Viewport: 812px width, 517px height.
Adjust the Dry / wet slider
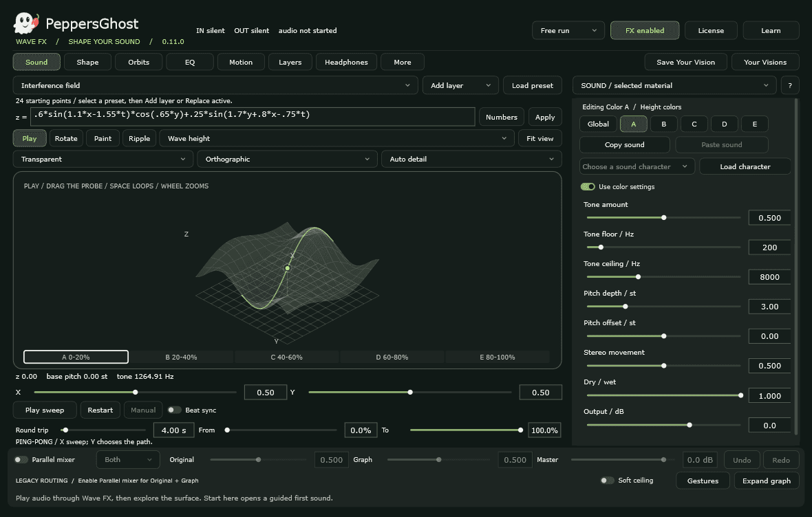pos(663,395)
